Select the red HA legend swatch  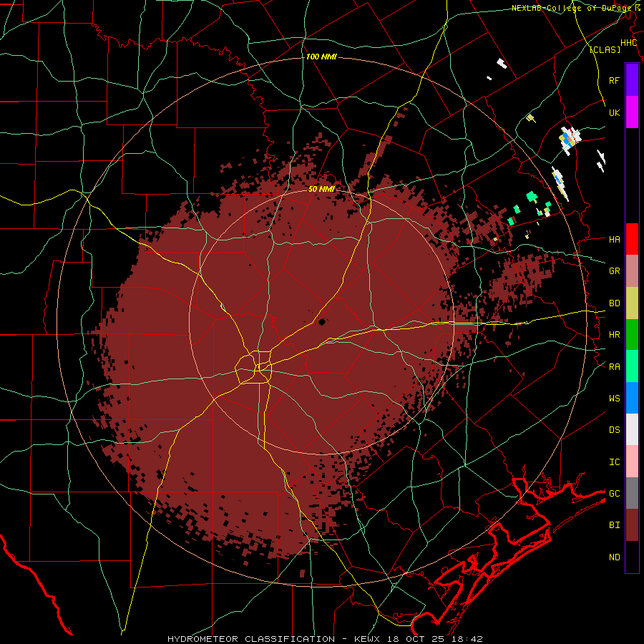(632, 239)
